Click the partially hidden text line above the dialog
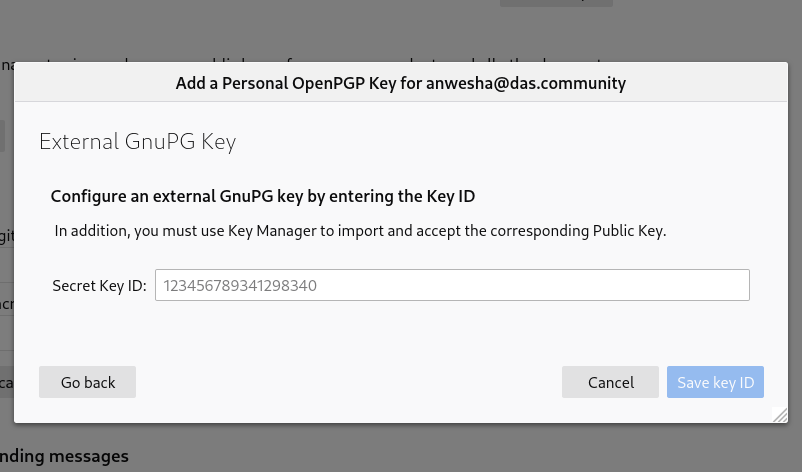The height and width of the screenshot is (472, 802). tap(307, 62)
